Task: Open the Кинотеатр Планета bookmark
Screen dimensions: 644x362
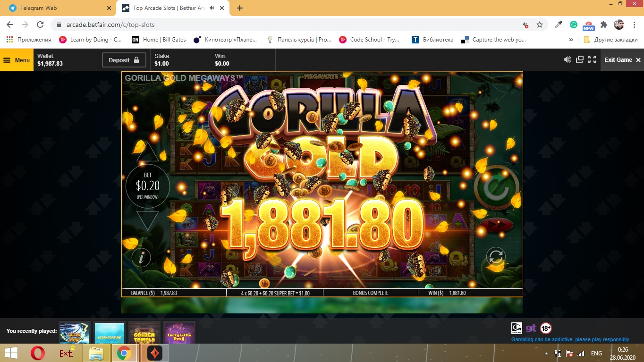Action: coord(226,40)
